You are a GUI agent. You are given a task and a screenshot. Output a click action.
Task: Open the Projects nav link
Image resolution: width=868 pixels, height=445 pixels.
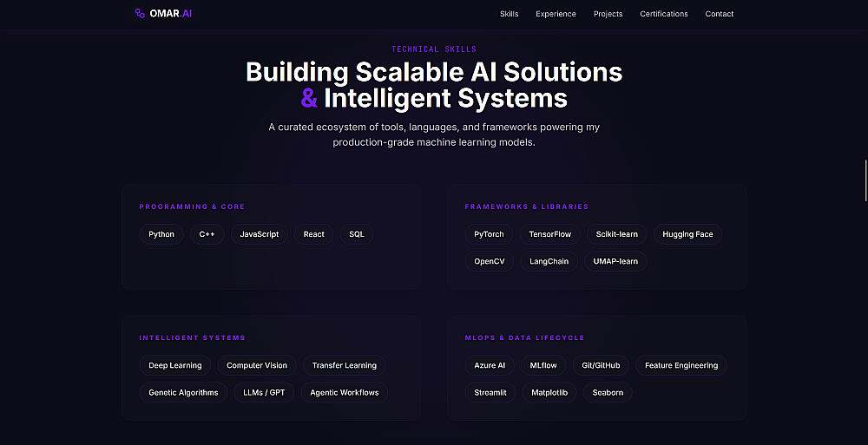point(608,14)
